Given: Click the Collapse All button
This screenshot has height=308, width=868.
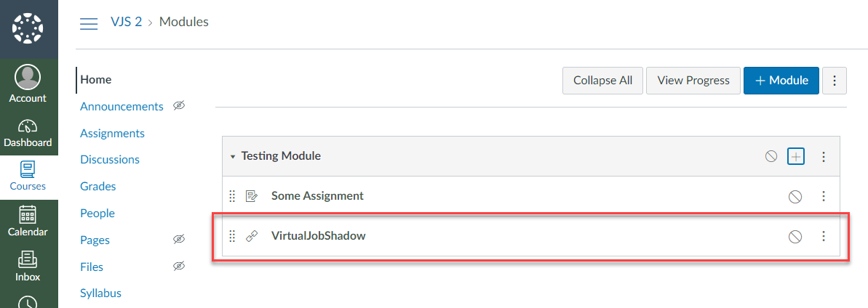Looking at the screenshot, I should tap(603, 81).
